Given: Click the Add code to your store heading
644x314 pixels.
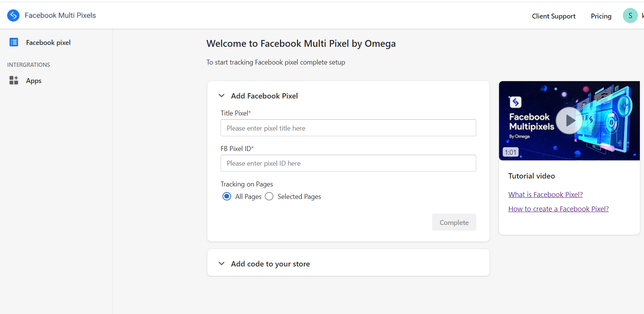Looking at the screenshot, I should pos(270,264).
